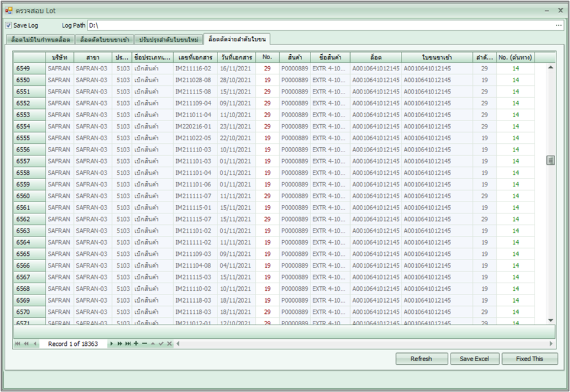Go to next record in navigator
This screenshot has width=570, height=392.
point(112,344)
